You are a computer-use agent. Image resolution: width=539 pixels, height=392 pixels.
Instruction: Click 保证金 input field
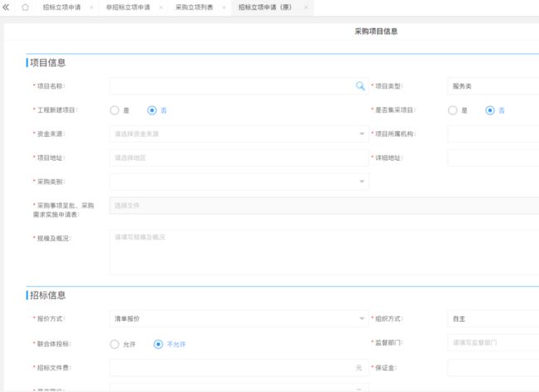point(493,368)
